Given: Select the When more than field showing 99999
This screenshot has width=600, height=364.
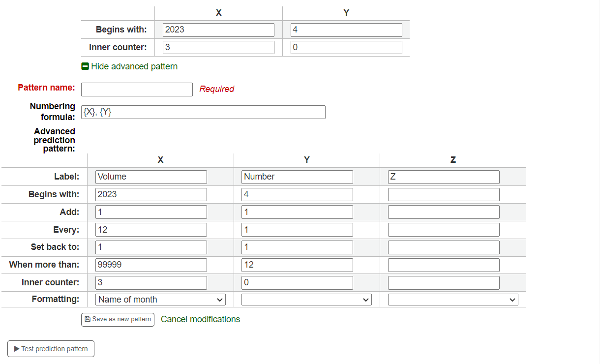Looking at the screenshot, I should [151, 265].
